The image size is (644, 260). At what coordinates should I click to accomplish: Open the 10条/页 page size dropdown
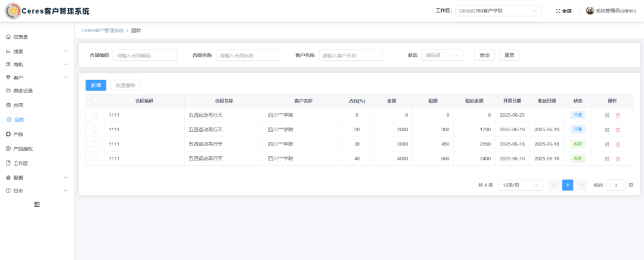coord(520,185)
